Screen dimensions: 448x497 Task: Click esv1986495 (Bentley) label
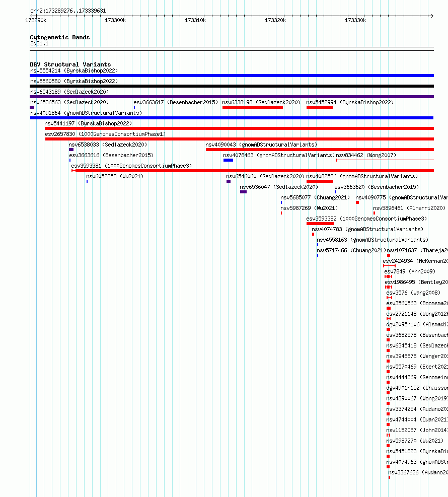coord(416,282)
